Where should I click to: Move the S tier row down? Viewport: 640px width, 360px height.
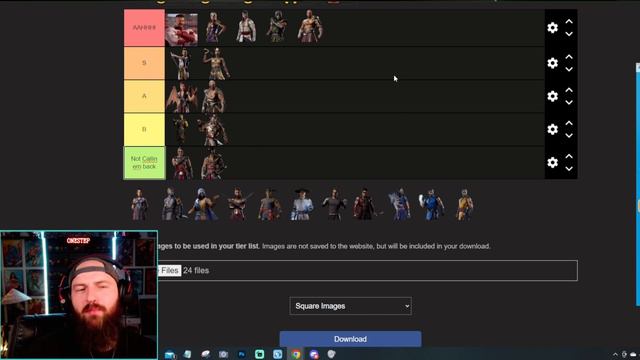569,69
